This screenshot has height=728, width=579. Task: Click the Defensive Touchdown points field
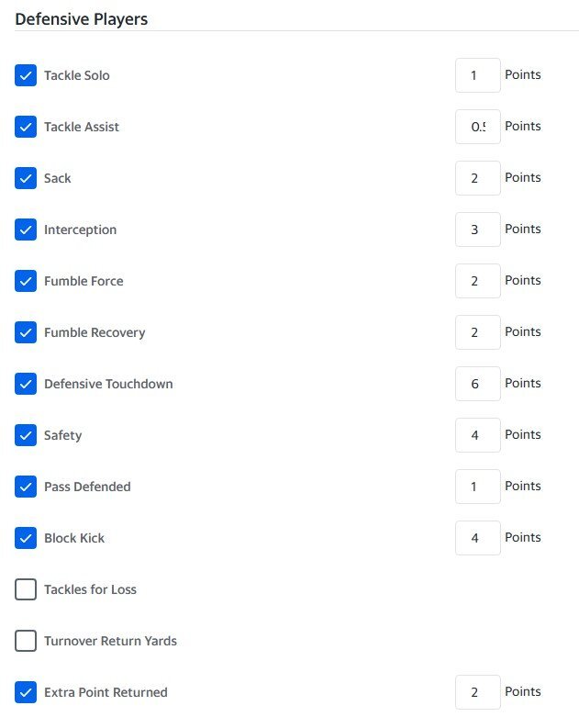pos(478,384)
